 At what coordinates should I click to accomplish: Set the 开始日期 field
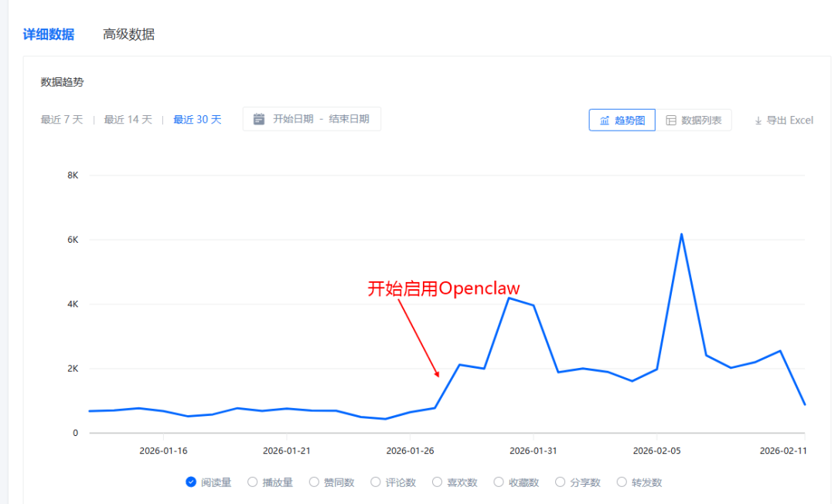tap(293, 119)
